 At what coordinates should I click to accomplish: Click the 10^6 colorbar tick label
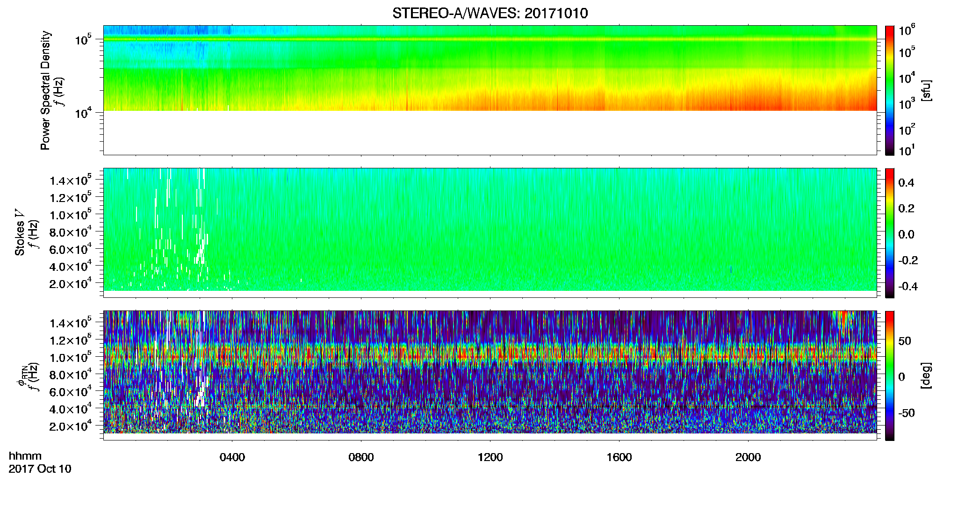pos(907,30)
